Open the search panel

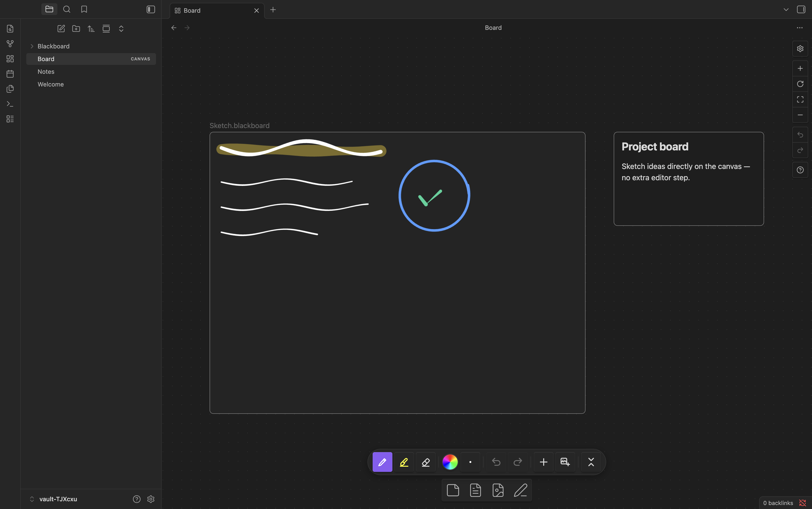pos(67,9)
